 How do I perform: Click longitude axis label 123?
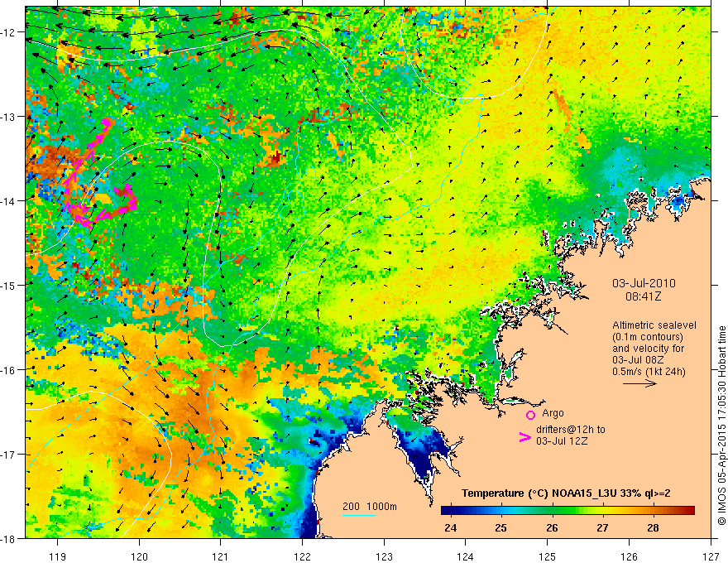[384, 556]
